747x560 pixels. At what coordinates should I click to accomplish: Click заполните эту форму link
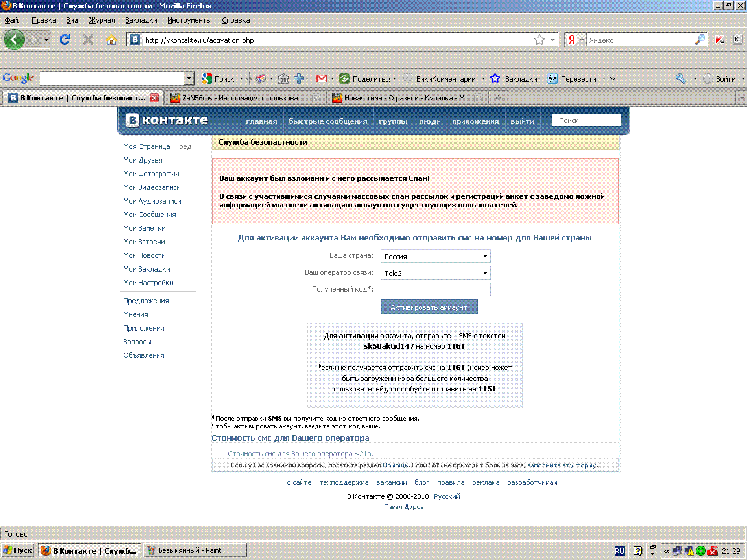(562, 465)
